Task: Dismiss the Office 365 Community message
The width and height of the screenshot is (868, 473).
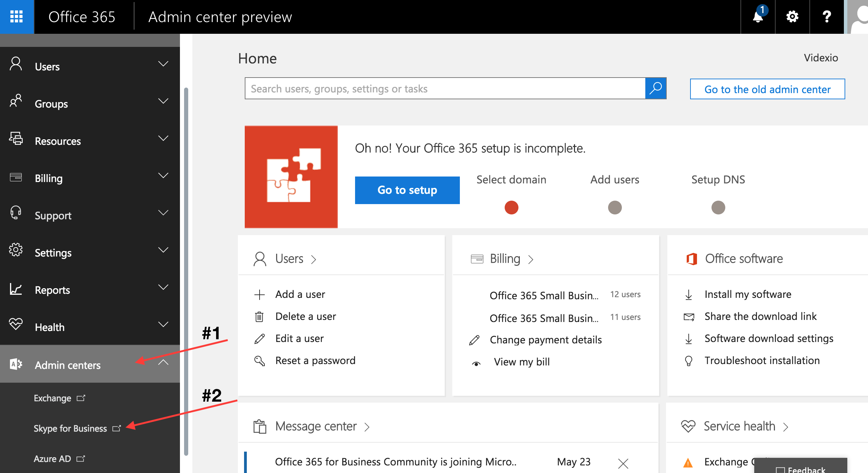Action: 623,463
